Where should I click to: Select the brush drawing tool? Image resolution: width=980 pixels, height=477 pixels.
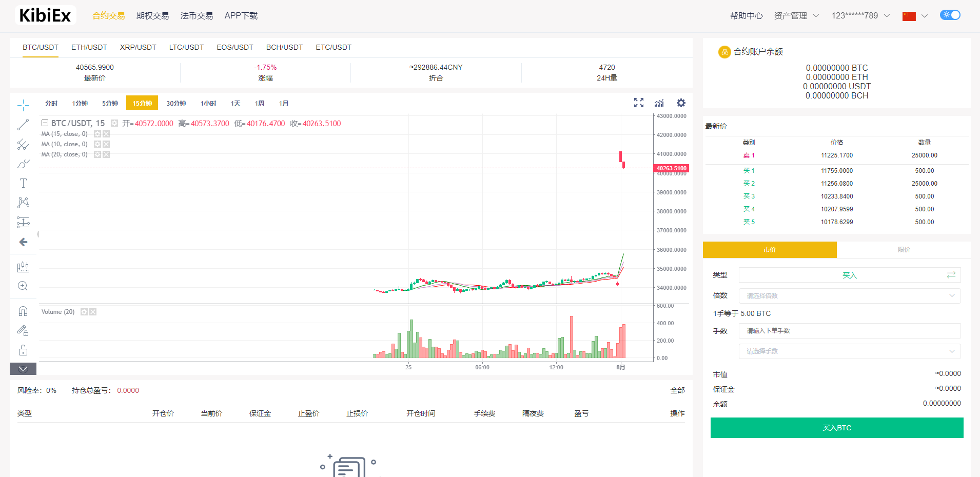coord(23,164)
